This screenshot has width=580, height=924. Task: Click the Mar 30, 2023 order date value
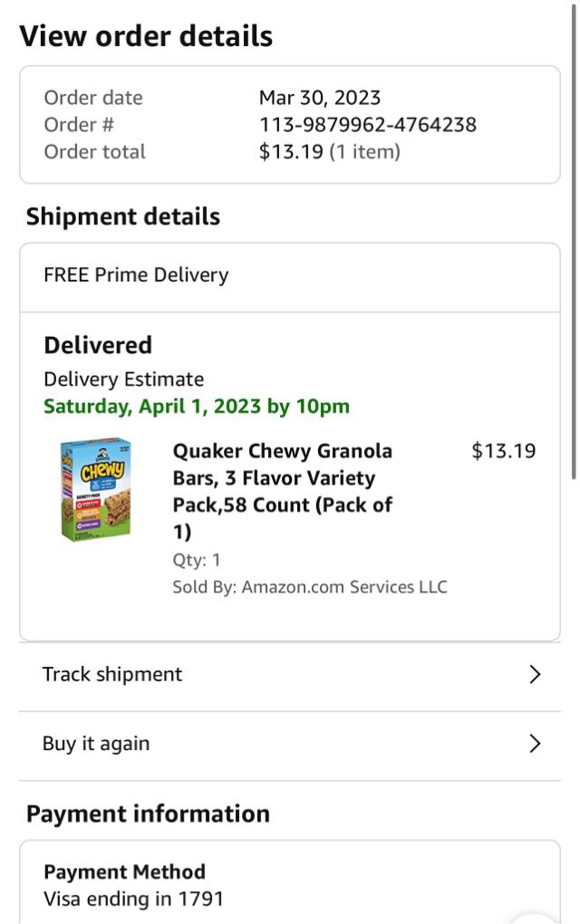pos(320,98)
